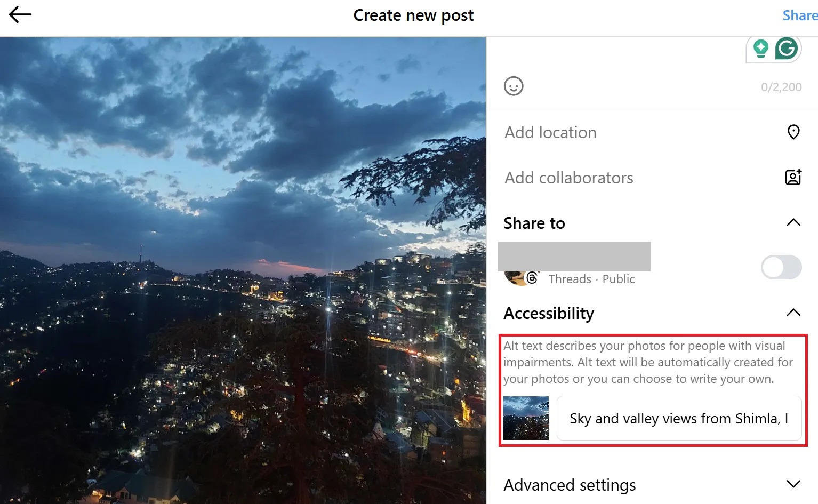
Task: Toggle the Threads Public sharing switch off
Action: pyautogui.click(x=781, y=267)
